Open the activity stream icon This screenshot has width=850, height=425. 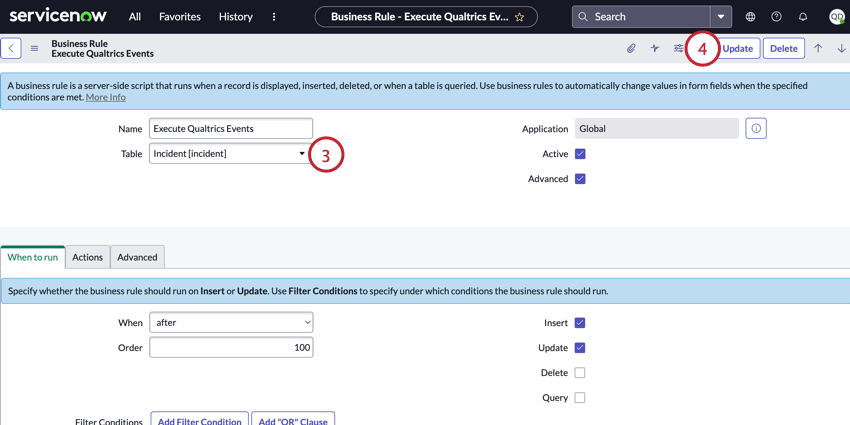pyautogui.click(x=655, y=48)
